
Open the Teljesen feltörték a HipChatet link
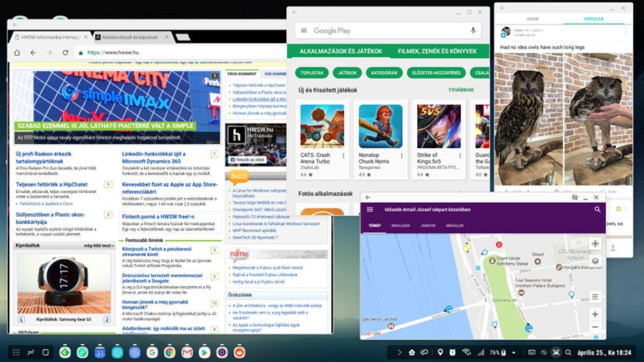click(x=52, y=185)
